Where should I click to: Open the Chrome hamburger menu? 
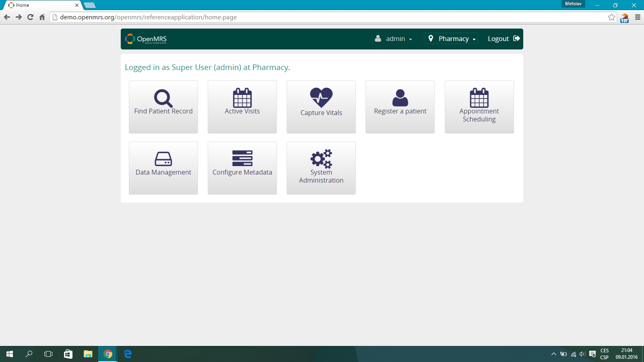638,17
